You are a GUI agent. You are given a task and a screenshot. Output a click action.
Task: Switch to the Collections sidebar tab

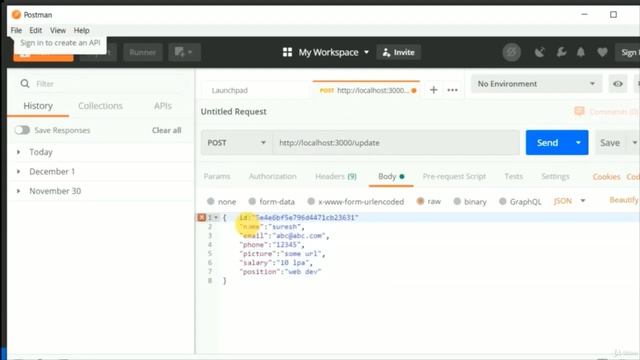[x=100, y=106]
